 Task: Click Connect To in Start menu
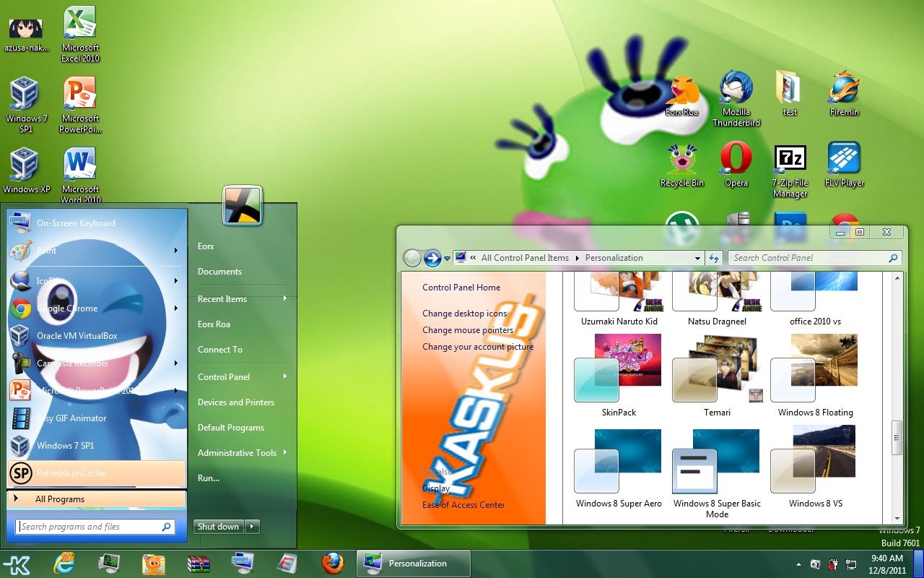coord(220,350)
